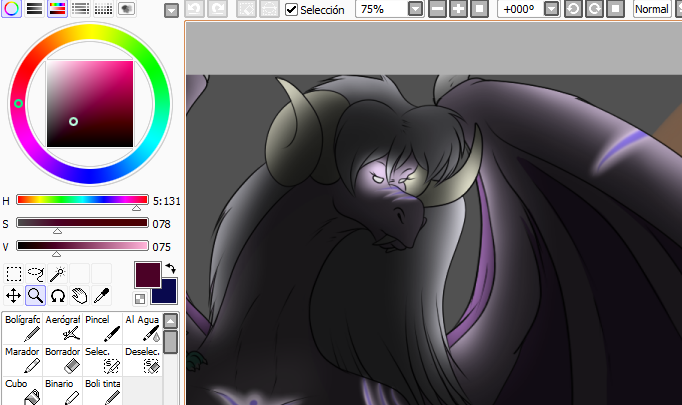This screenshot has height=405, width=682.
Task: Select the rotate view tool
Action: pos(57,296)
